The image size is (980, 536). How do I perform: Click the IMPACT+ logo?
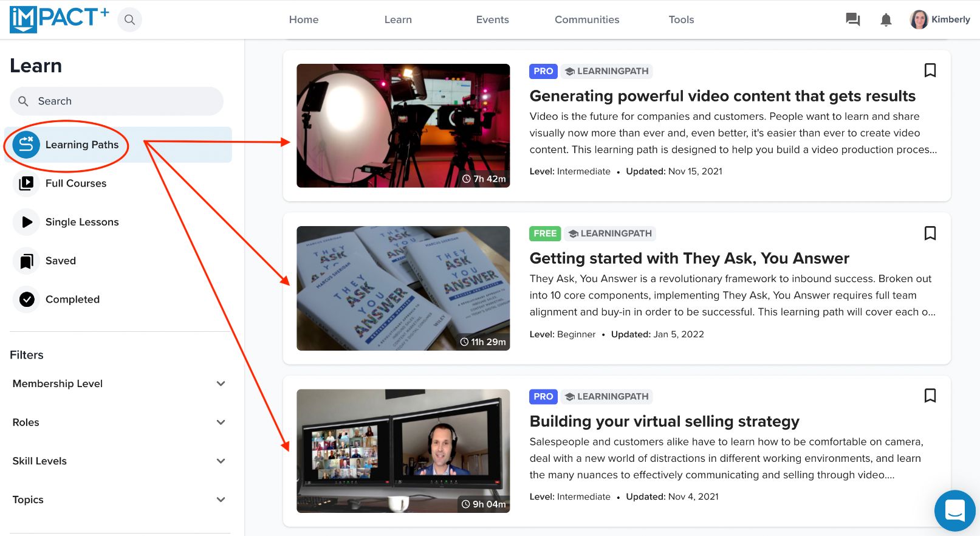pyautogui.click(x=59, y=19)
